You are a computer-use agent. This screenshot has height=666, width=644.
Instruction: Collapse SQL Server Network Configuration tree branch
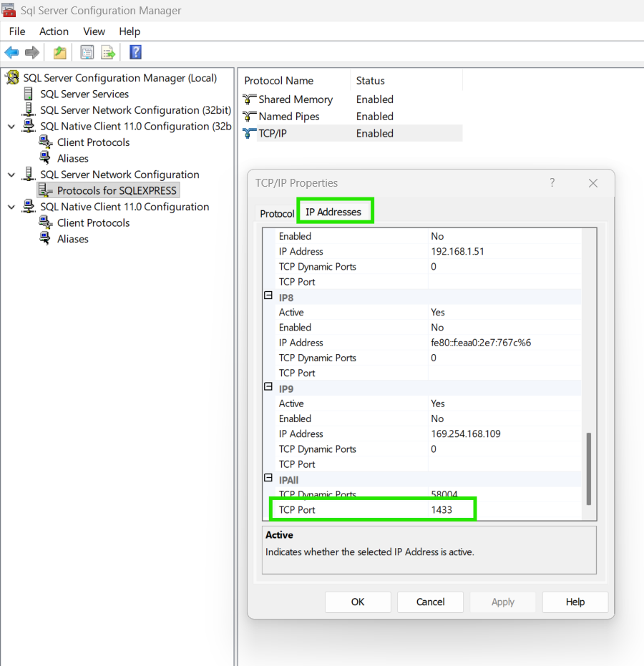[x=13, y=174]
